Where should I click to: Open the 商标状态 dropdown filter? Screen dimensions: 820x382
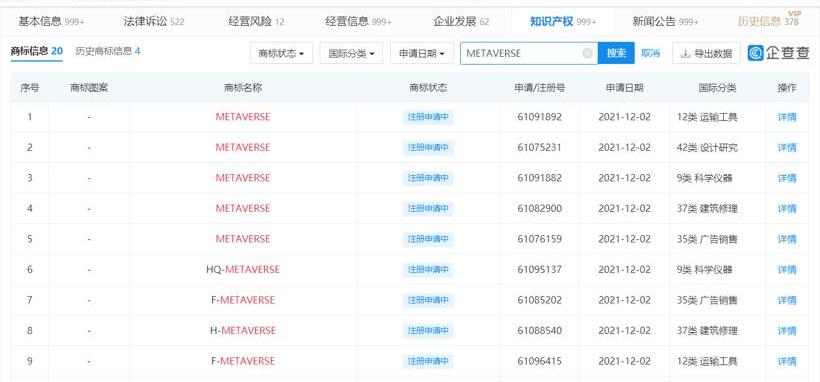tap(281, 53)
